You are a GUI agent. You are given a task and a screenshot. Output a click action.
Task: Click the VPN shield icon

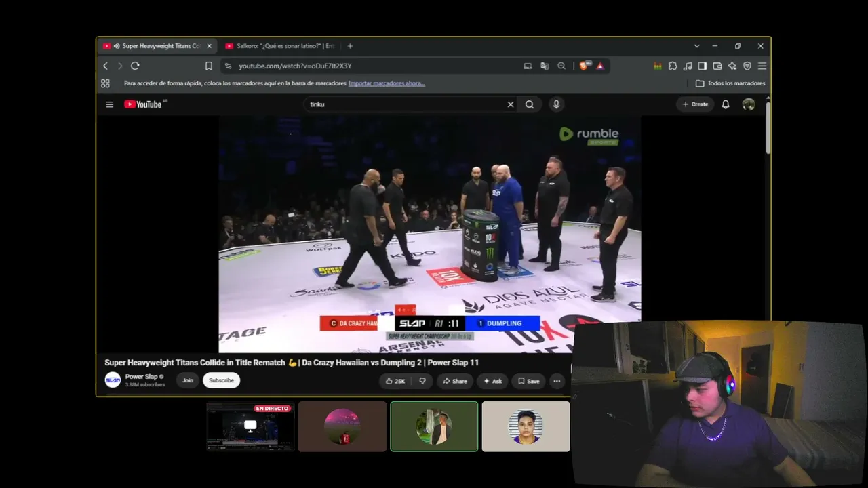click(x=747, y=66)
